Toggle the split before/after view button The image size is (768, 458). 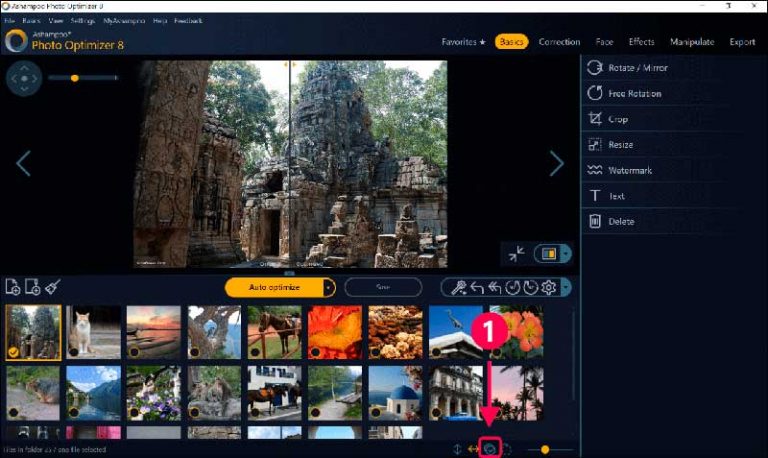click(x=547, y=254)
